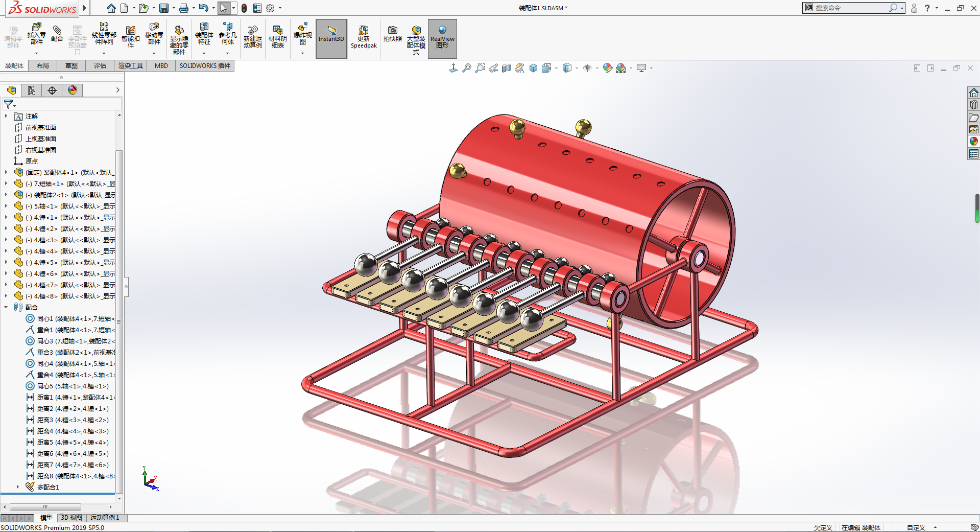Viewport: 980px width, 532px height.
Task: Click Zoom to Fit magnifier icon
Action: point(467,68)
